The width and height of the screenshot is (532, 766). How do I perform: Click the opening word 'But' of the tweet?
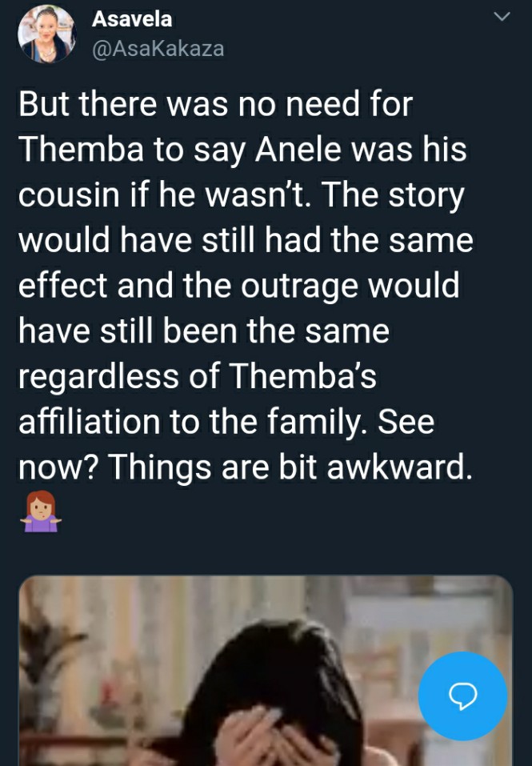(x=43, y=103)
